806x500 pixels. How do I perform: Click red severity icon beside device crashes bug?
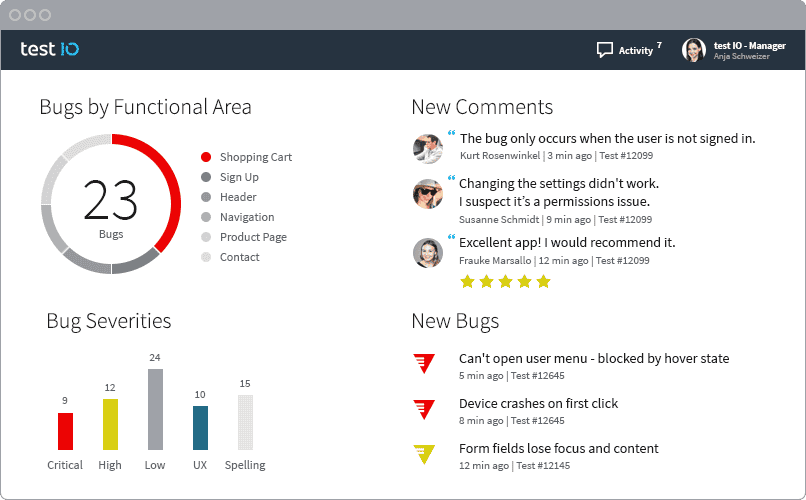(424, 409)
